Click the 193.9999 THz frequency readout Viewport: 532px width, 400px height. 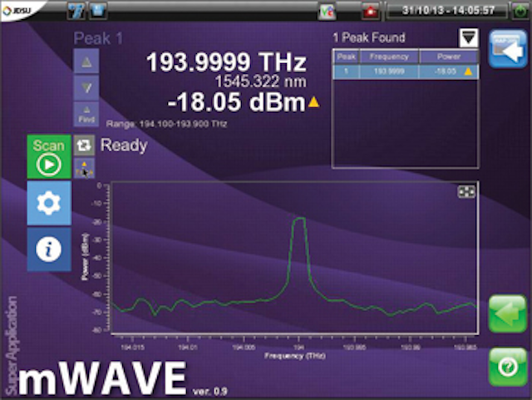click(226, 62)
